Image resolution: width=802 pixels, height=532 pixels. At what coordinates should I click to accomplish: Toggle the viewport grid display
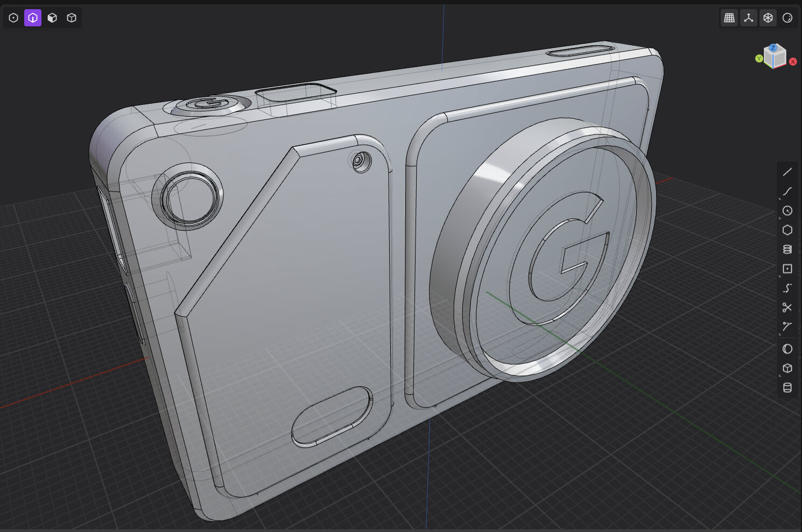click(x=729, y=18)
